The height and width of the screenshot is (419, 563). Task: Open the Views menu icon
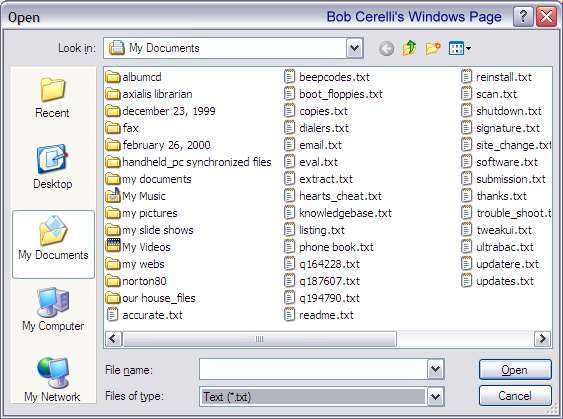(x=460, y=48)
